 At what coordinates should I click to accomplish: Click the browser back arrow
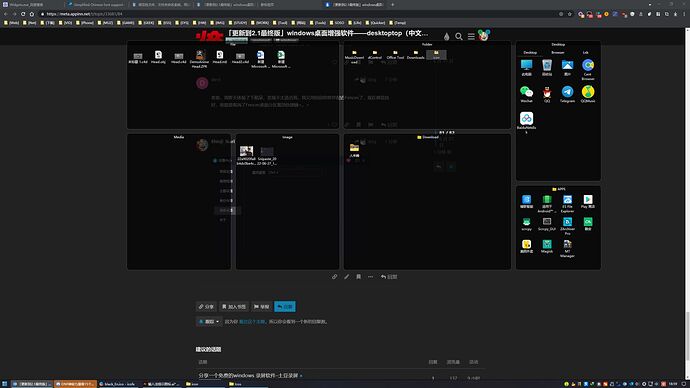[5, 14]
